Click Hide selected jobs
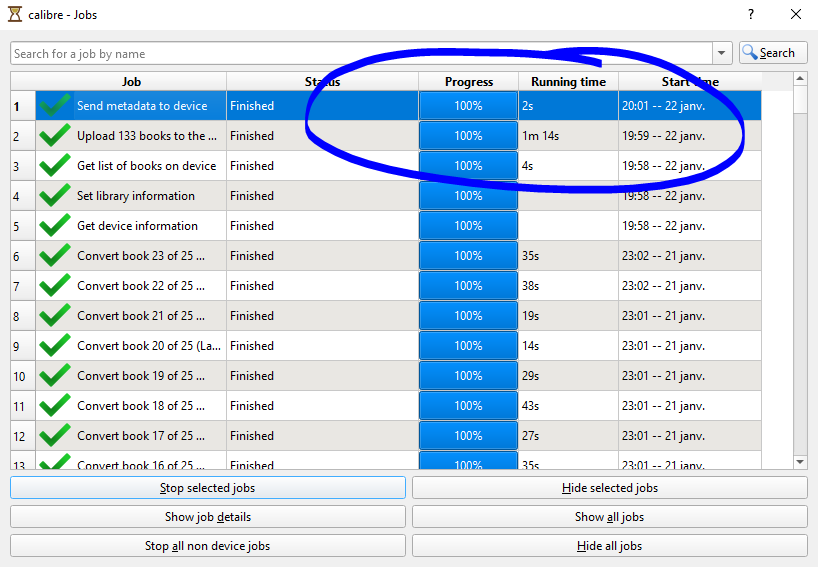 [609, 488]
